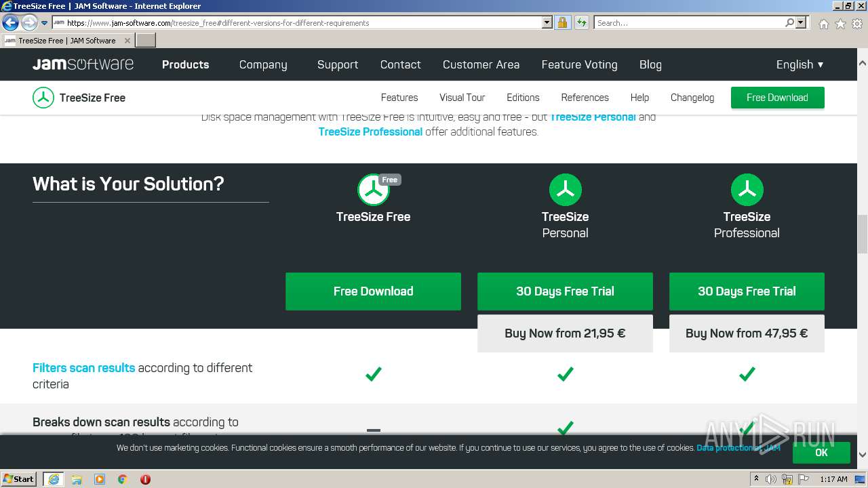Click large Free Download button under TreeSize Free
This screenshot has height=488, width=868.
point(373,291)
